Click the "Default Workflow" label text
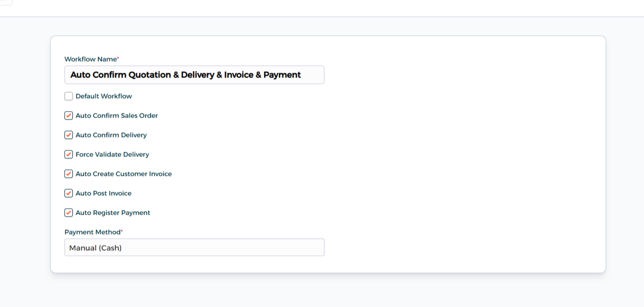The width and height of the screenshot is (644, 307). (x=104, y=96)
